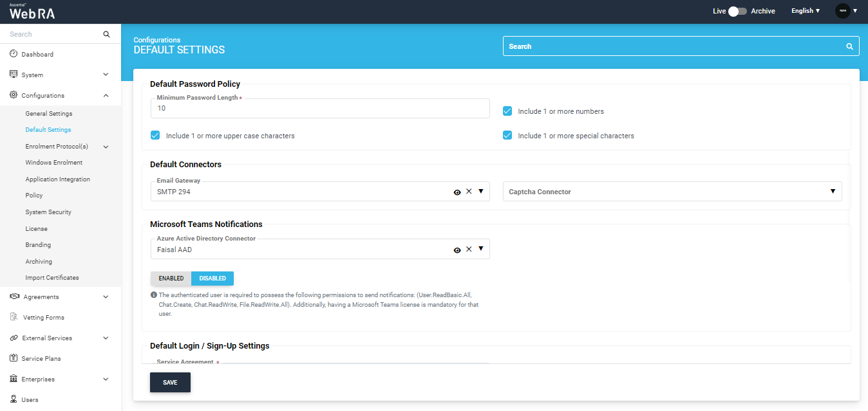
Task: Click the External Services link icon
Action: [x=14, y=338]
